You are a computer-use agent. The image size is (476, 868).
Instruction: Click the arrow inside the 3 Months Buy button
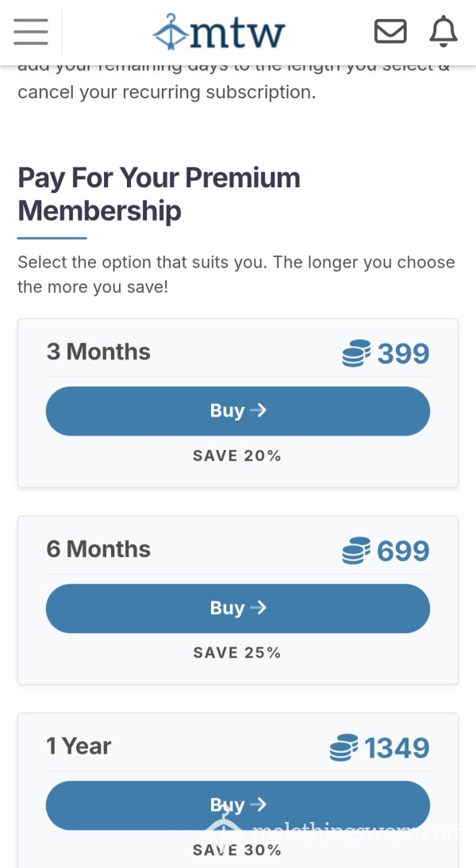[259, 410]
